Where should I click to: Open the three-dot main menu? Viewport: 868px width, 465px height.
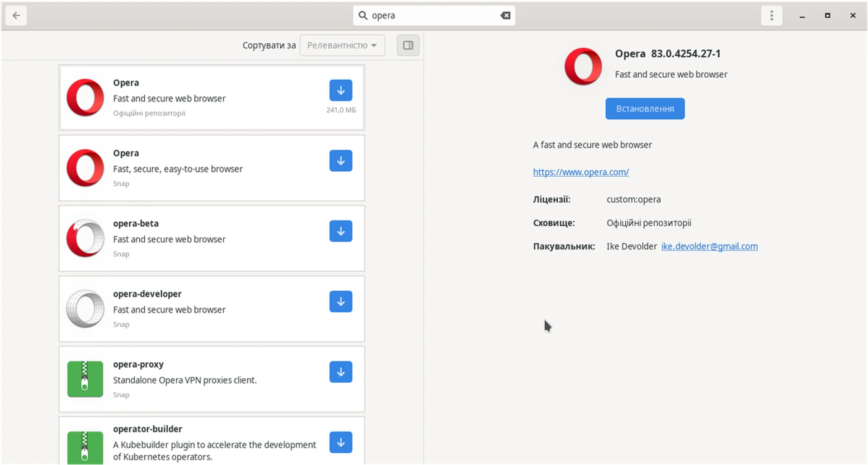point(771,15)
